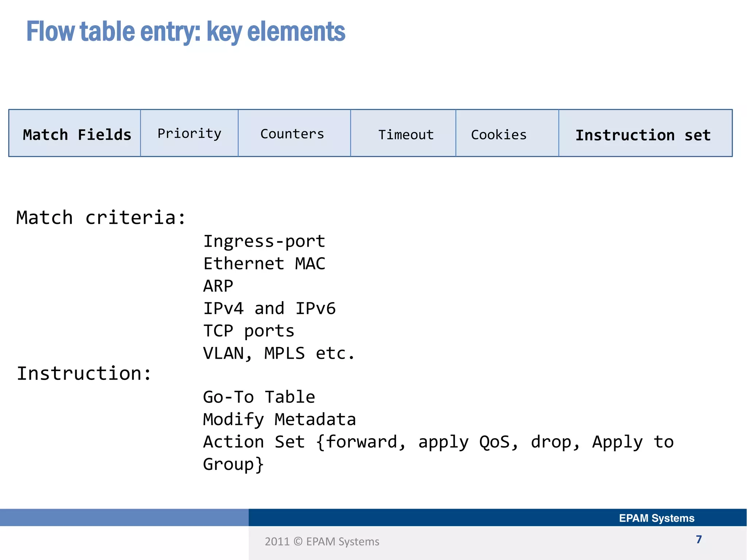Select the 'Priority' table cell
Screen dimensions: 747x560
189,133
